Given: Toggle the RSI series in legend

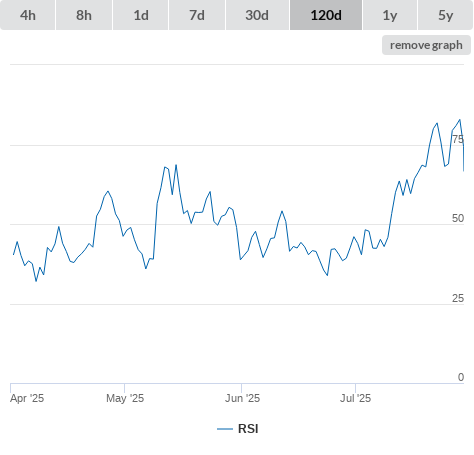Looking at the screenshot, I should [x=238, y=429].
